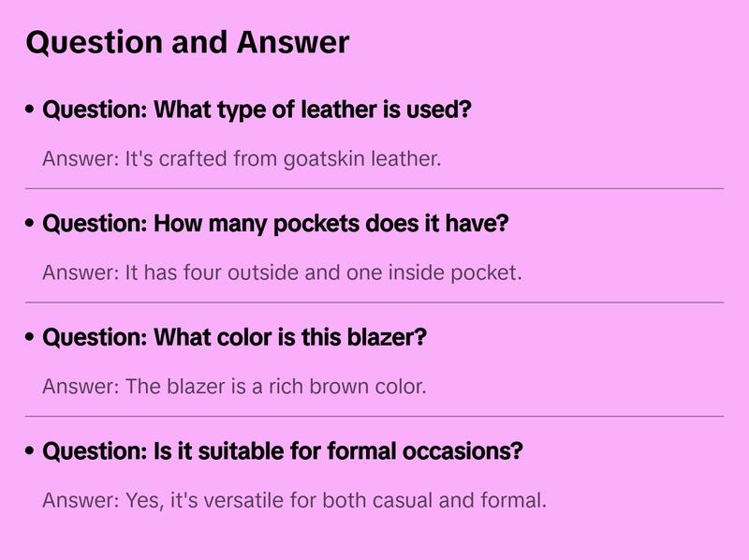This screenshot has width=749, height=560.
Task: Click the bullet before the blazer color question
Action: pyautogui.click(x=31, y=337)
